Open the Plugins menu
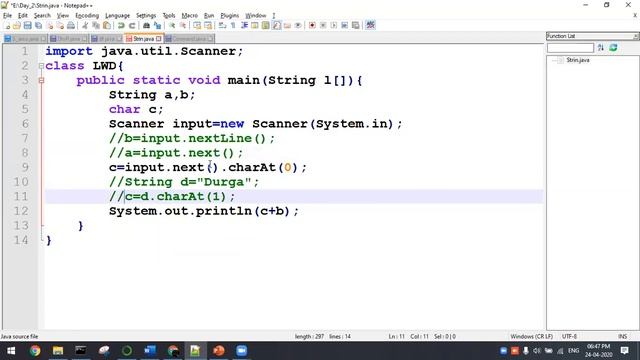This screenshot has width=640, height=360. coord(229,16)
